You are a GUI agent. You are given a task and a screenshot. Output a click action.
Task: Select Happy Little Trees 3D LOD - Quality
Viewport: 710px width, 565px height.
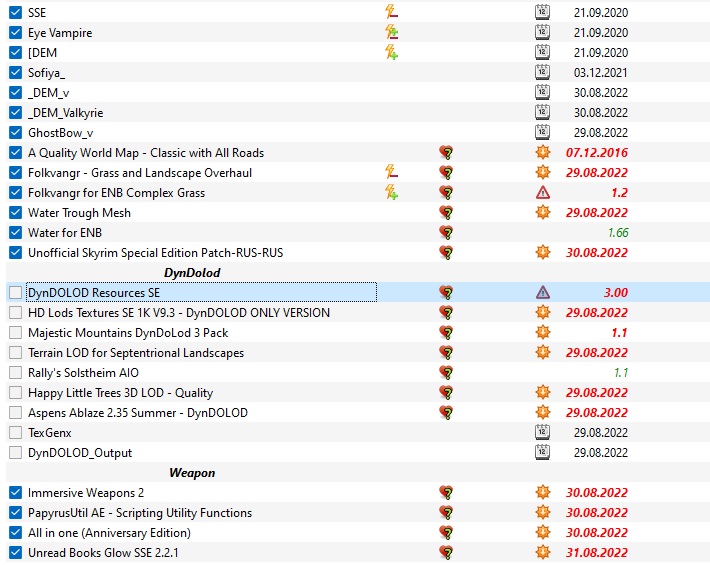coord(120,393)
